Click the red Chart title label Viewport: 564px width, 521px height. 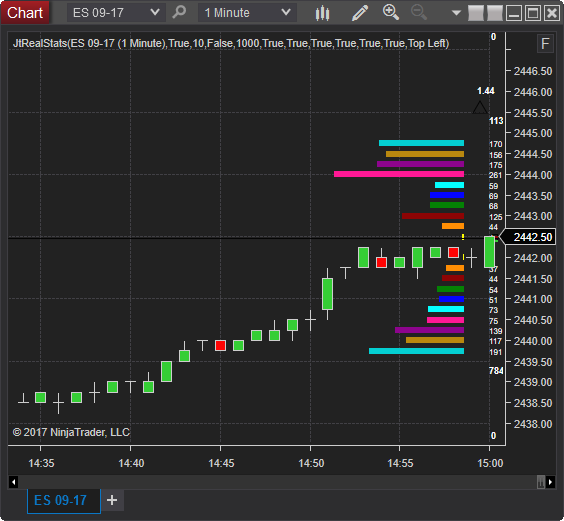point(25,13)
